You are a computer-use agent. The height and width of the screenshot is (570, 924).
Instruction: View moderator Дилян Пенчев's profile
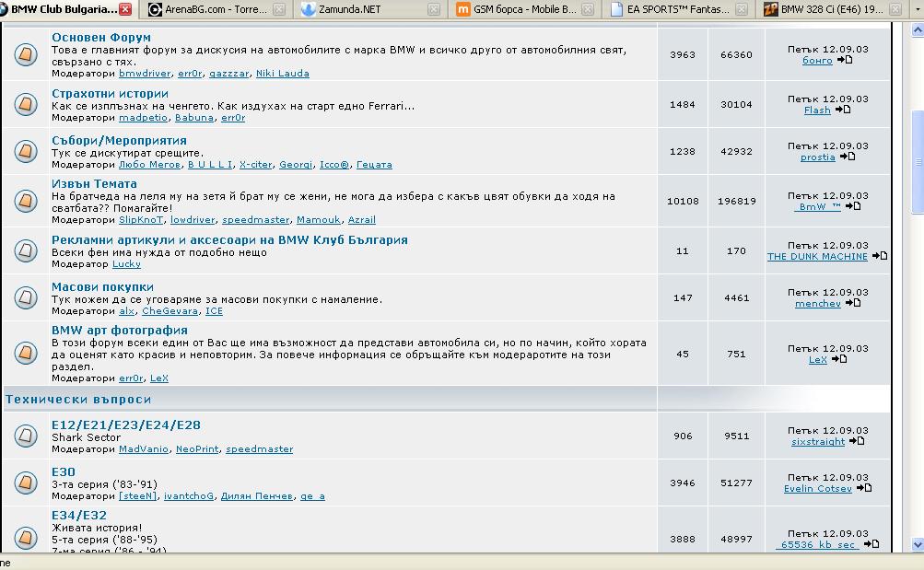click(x=256, y=496)
